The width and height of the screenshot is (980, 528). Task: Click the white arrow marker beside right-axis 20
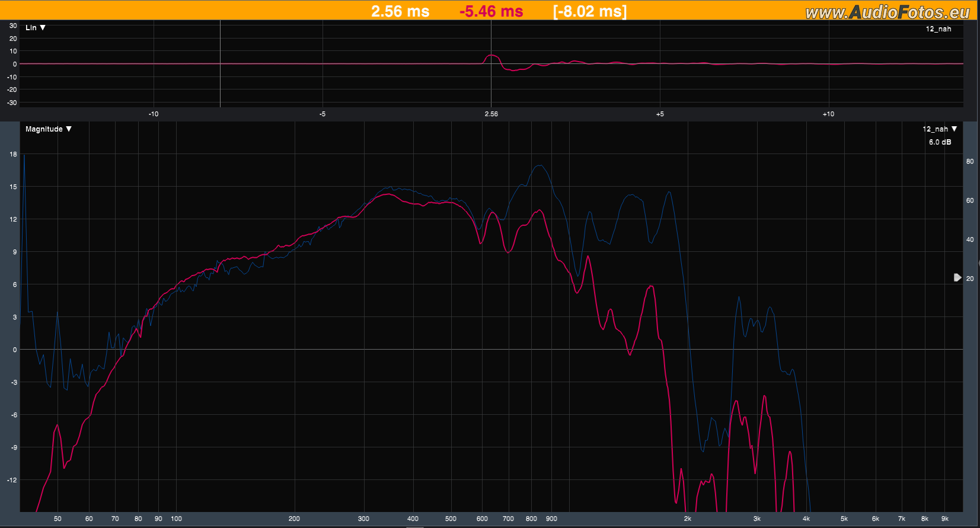pyautogui.click(x=957, y=277)
